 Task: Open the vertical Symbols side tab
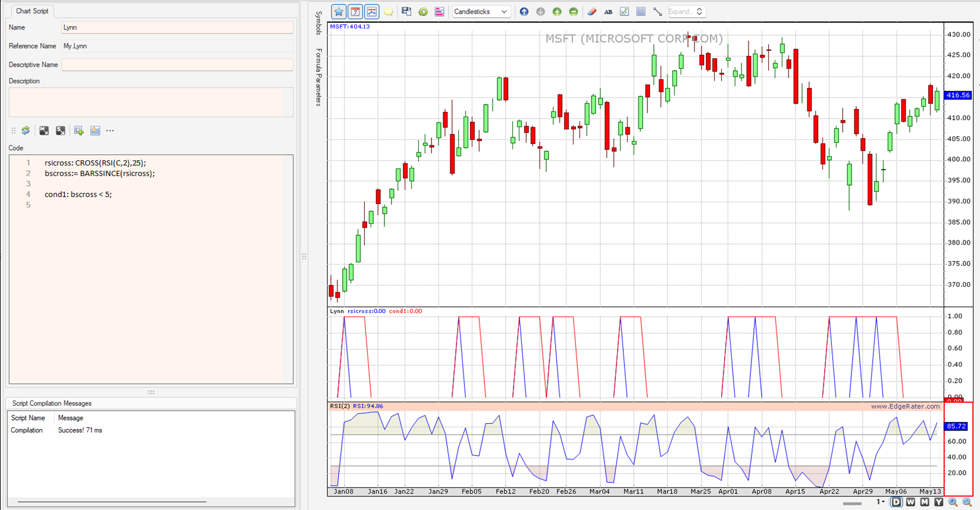pyautogui.click(x=319, y=23)
